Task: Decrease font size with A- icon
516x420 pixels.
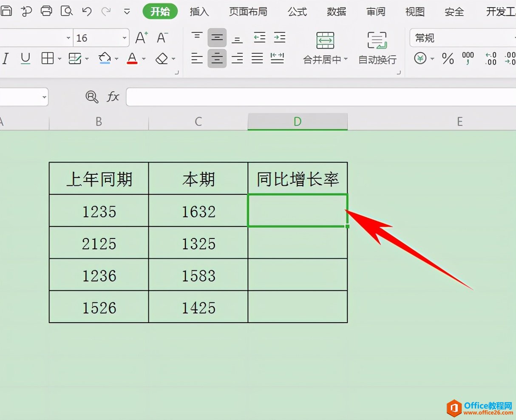Action: click(162, 38)
